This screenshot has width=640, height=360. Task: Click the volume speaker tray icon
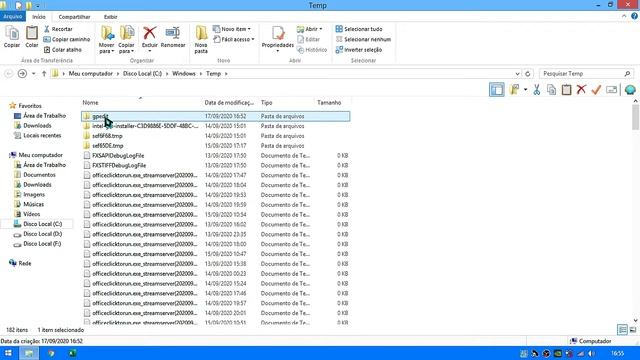tap(591, 353)
